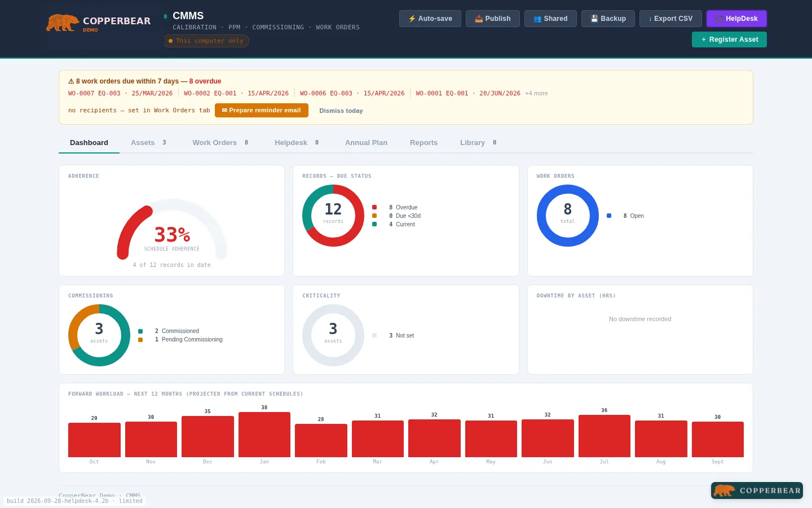Screen dimensions: 812x508
Task: Select the Helpdesk tab
Action: 297,143
